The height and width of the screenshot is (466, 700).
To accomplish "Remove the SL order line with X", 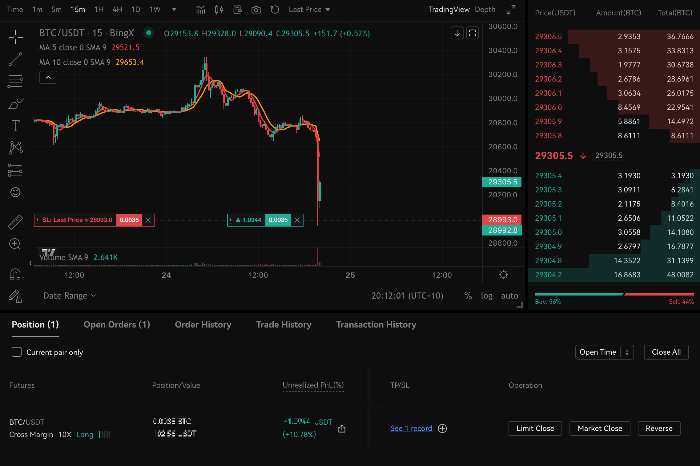I will 148,220.
